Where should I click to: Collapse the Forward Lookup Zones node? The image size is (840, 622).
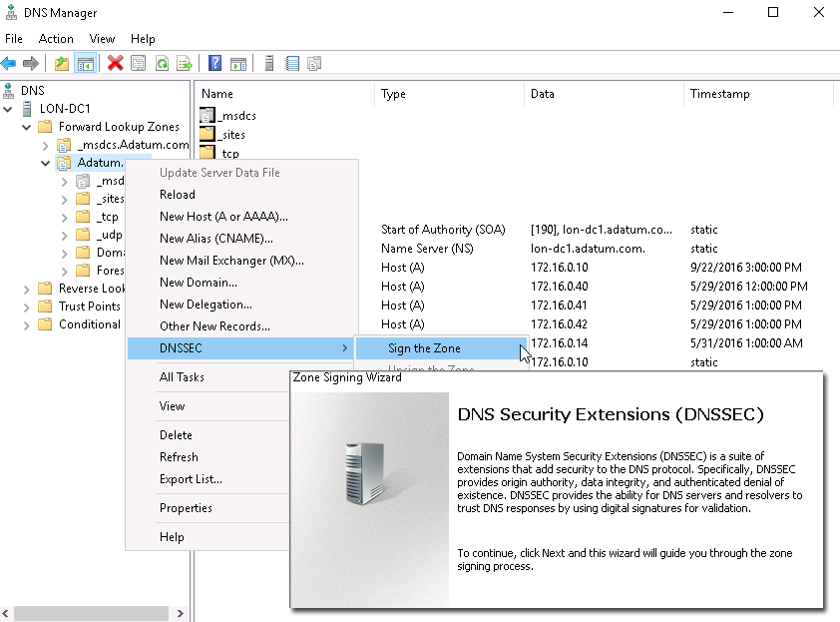[x=26, y=128]
